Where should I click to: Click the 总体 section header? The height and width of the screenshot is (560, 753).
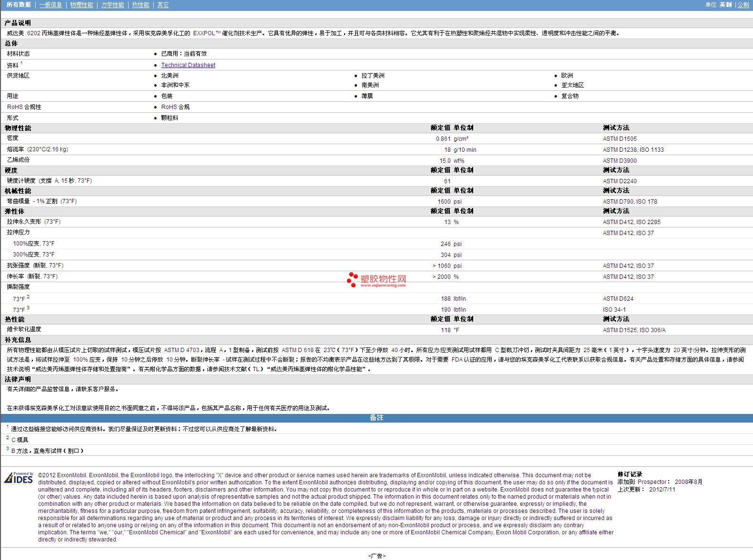11,43
